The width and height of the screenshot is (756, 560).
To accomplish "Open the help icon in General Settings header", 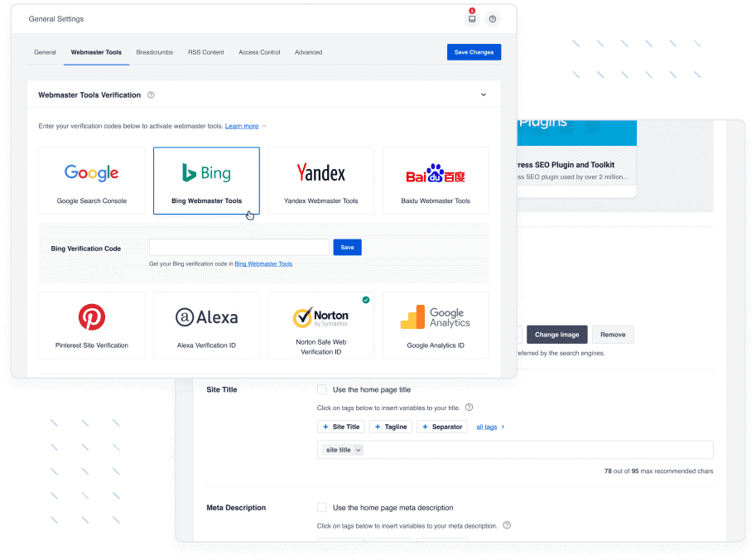I will [492, 19].
